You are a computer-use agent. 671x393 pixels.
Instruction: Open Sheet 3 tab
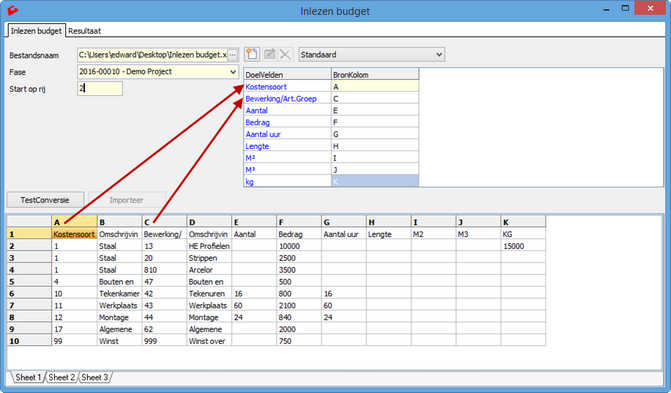pos(95,377)
